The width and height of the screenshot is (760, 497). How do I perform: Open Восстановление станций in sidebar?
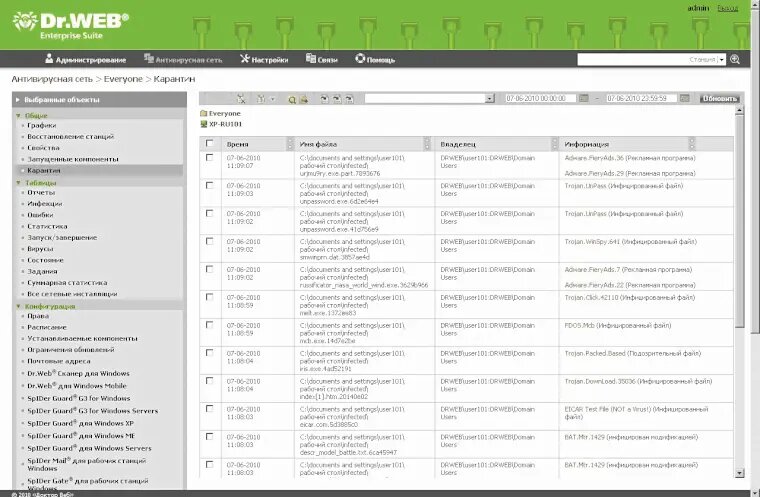tap(70, 136)
